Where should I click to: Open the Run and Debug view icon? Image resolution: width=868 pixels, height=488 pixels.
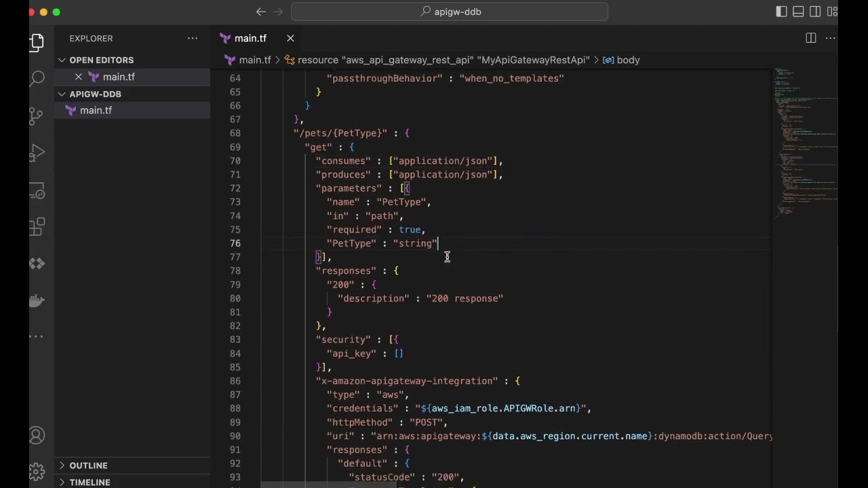(x=37, y=153)
